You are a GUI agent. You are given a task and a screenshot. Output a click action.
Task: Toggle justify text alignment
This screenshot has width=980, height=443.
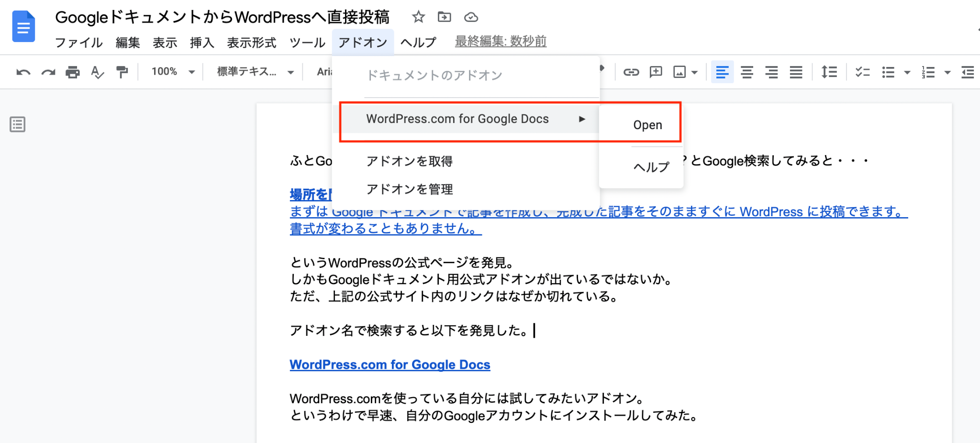pyautogui.click(x=796, y=72)
